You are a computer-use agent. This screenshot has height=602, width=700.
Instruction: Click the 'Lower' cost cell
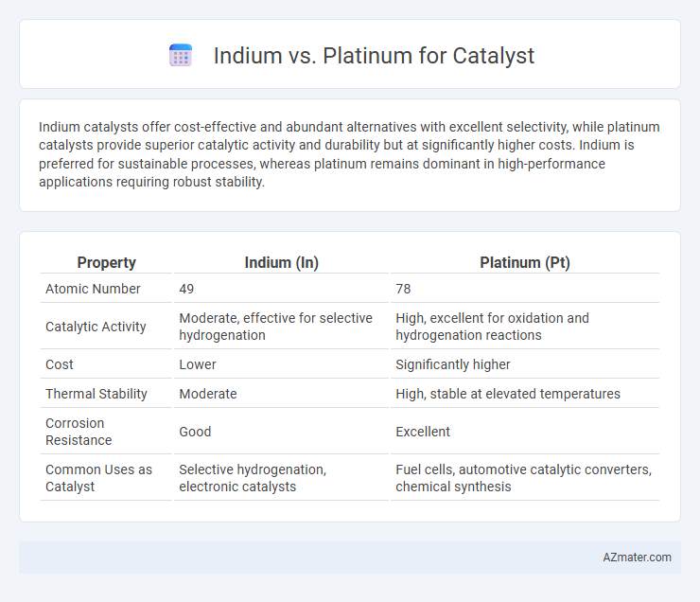click(198, 364)
